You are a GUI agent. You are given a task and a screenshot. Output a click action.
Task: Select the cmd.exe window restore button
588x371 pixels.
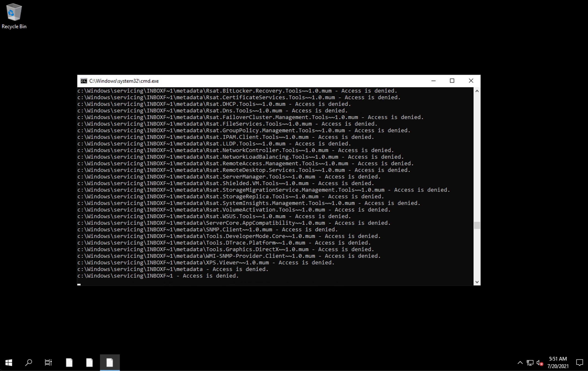click(x=452, y=81)
